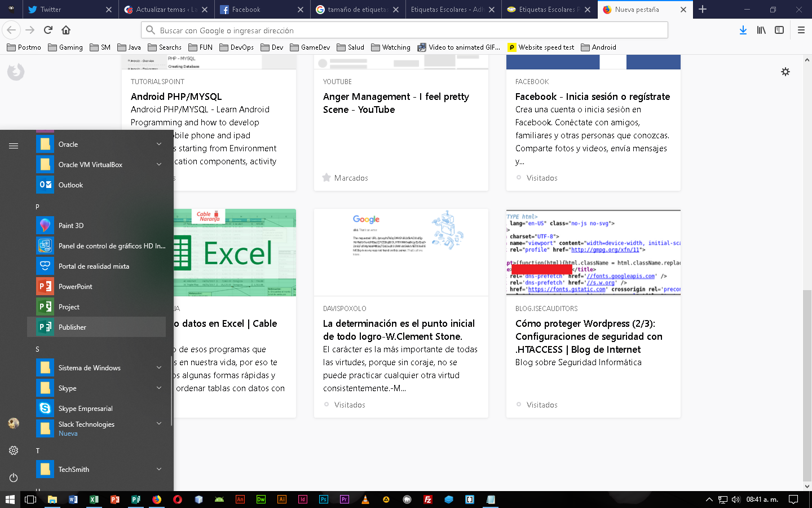The image size is (812, 508).
Task: Reload the current page
Action: tap(48, 30)
